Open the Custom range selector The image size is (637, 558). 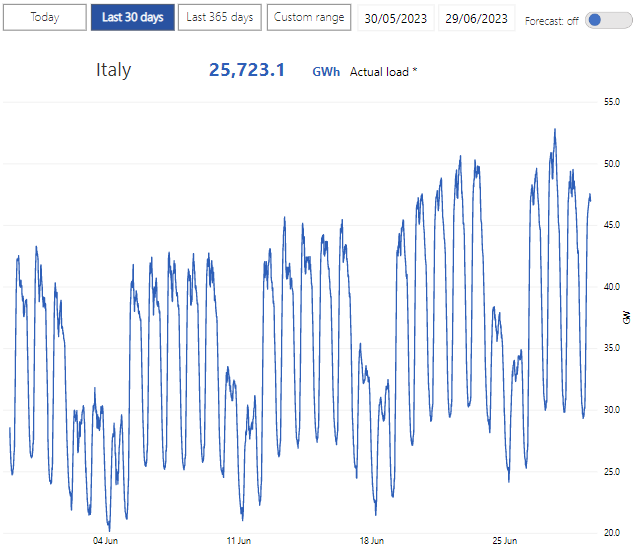(x=309, y=17)
